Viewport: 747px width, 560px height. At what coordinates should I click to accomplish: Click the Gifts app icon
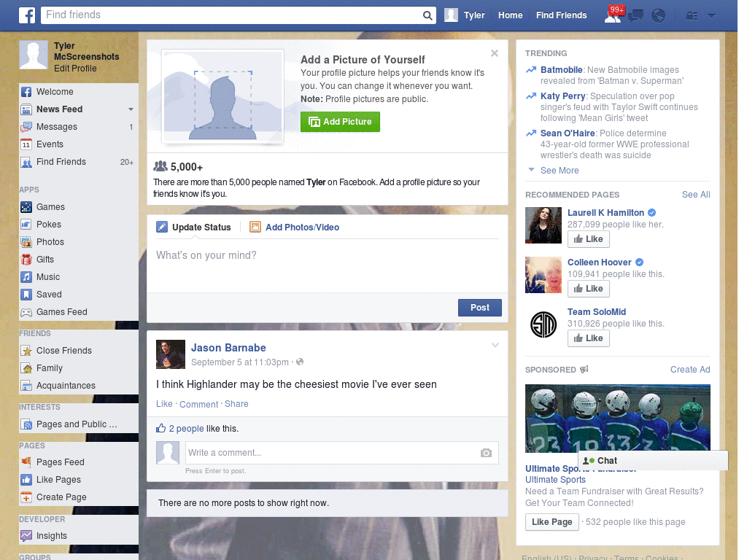click(26, 260)
